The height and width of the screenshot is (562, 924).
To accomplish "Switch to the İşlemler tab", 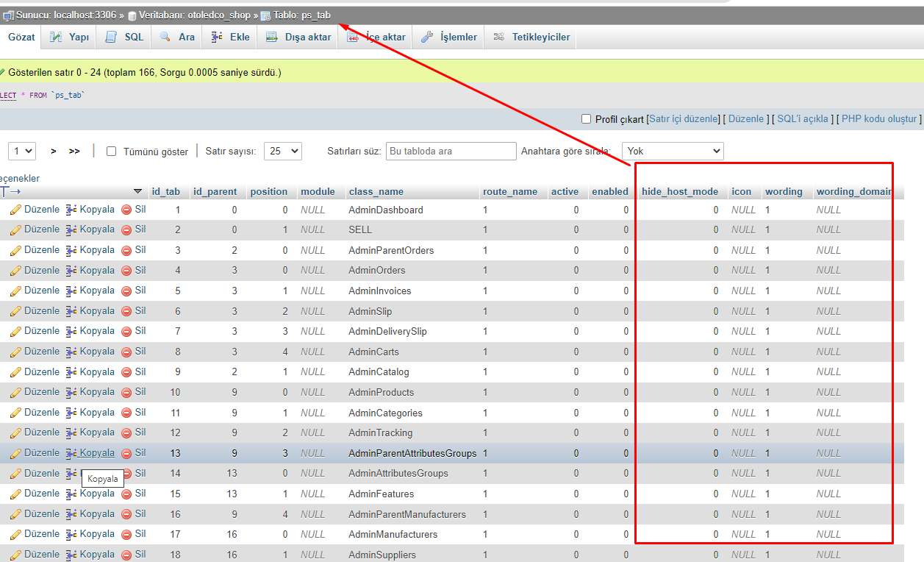I will [448, 37].
